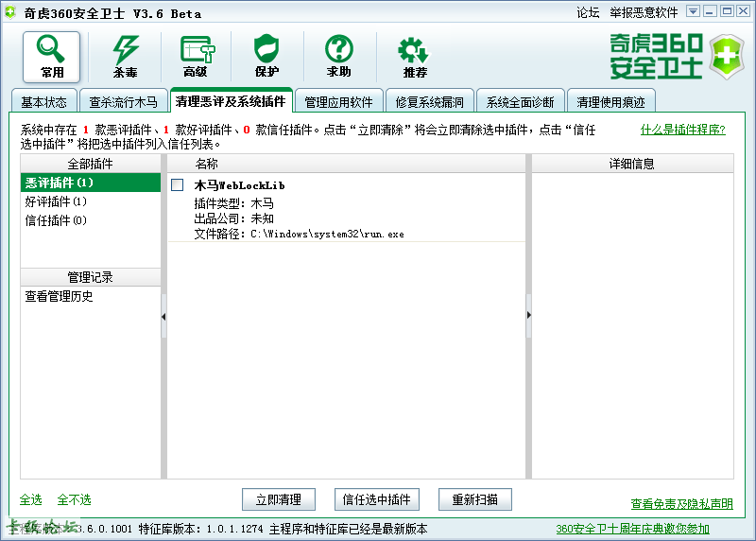Viewport: 756px width, 541px height.
Task: Open the 查看免责及隐私声明 link
Action: pos(681,504)
